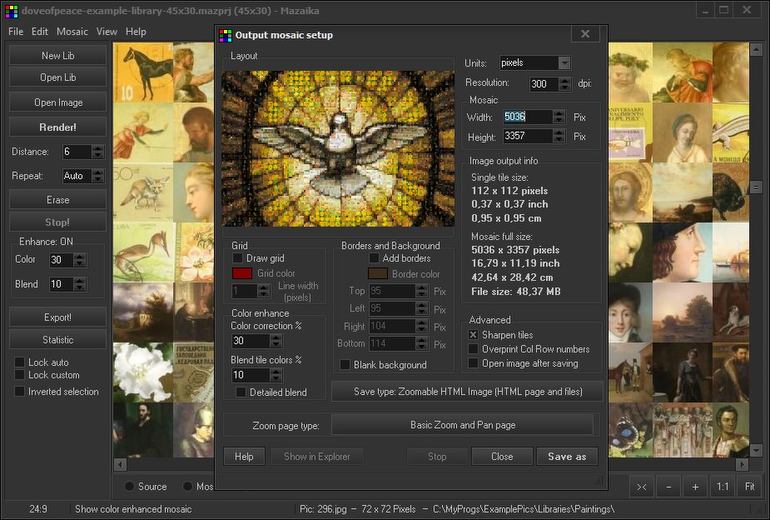Enable Detailed blend checkbox
770x520 pixels.
[x=241, y=392]
